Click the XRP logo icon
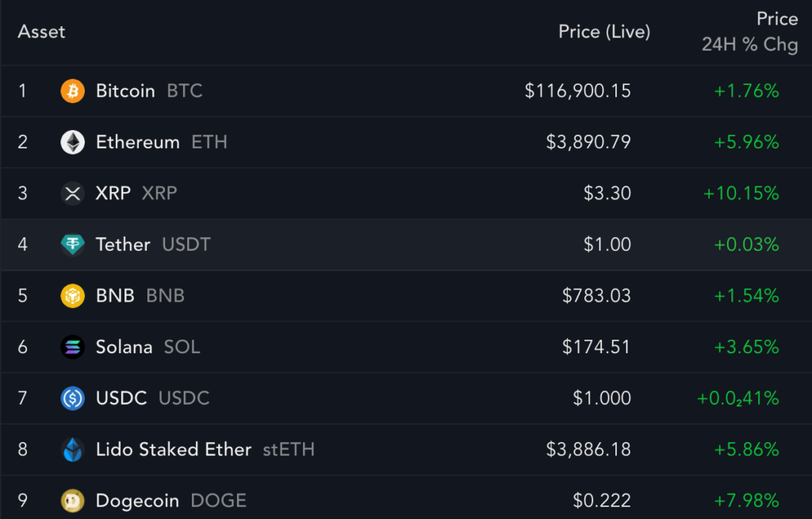The width and height of the screenshot is (812, 519). pos(72,194)
